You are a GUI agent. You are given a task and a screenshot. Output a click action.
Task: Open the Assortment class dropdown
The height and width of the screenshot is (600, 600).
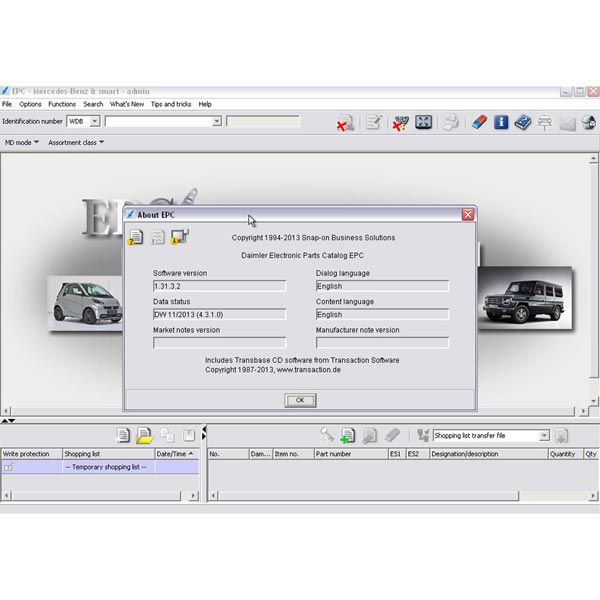[76, 142]
